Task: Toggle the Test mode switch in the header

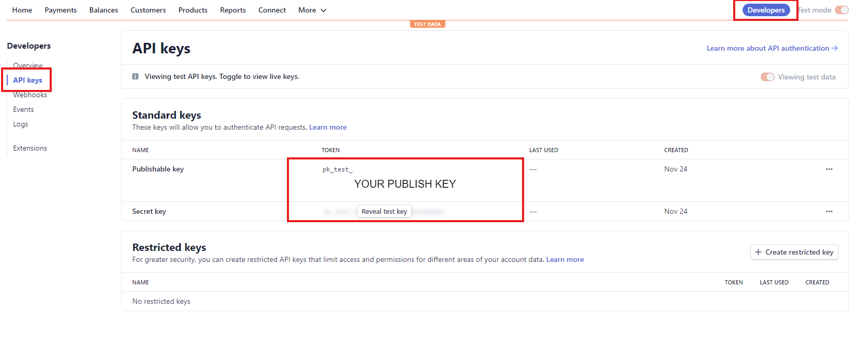Action: (x=841, y=10)
